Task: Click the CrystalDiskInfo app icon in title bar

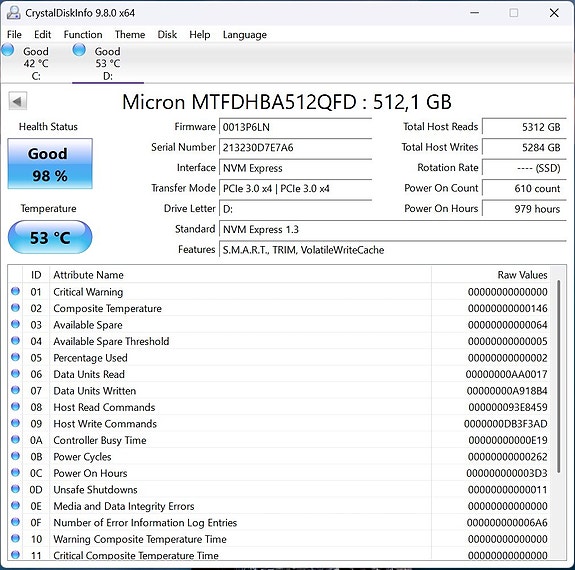Action: pyautogui.click(x=14, y=13)
